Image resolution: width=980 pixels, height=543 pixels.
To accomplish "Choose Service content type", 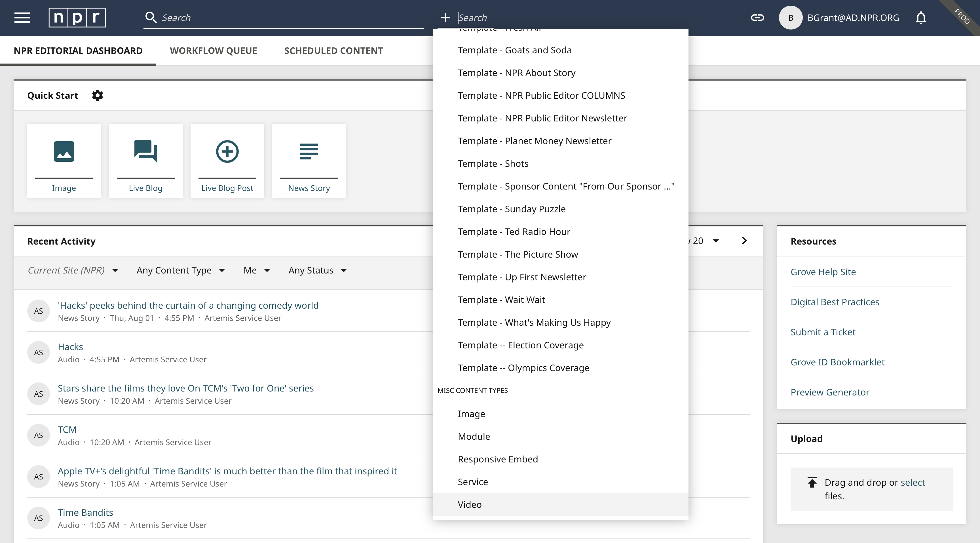I will click(x=560, y=482).
